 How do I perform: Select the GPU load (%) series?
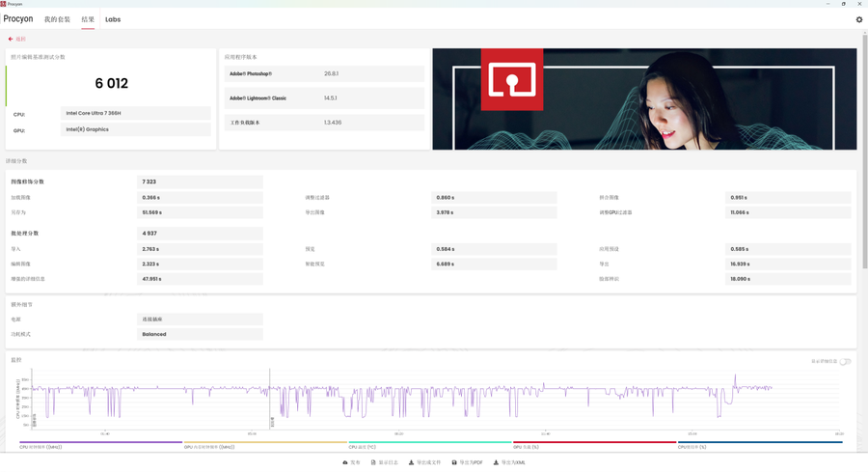coord(594,445)
